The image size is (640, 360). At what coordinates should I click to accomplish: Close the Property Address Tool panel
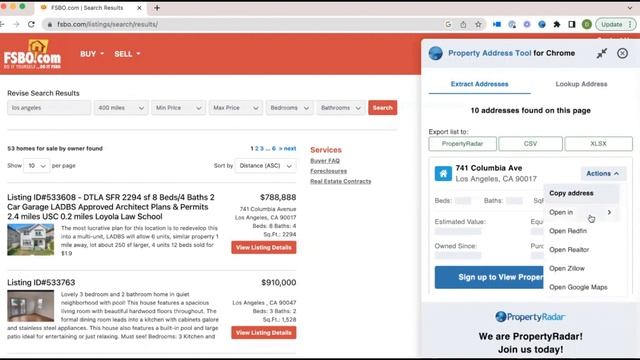click(622, 53)
